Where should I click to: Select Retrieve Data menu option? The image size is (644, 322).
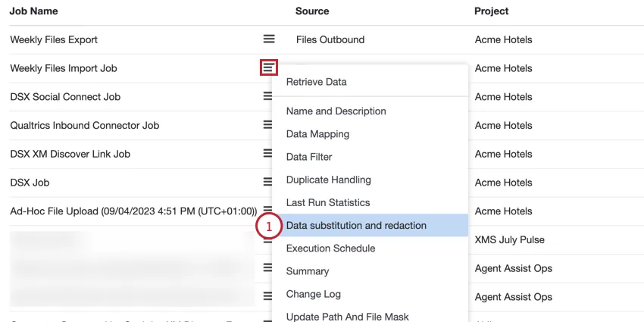pos(317,82)
